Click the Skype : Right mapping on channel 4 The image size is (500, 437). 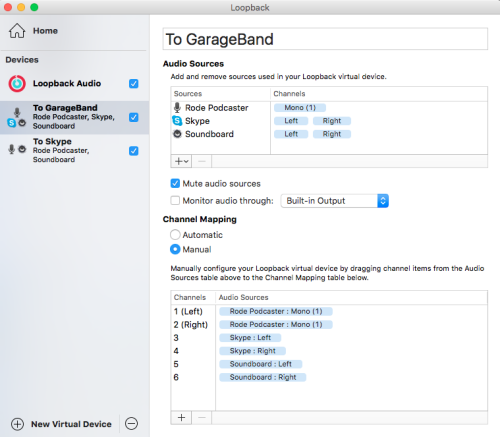point(252,351)
